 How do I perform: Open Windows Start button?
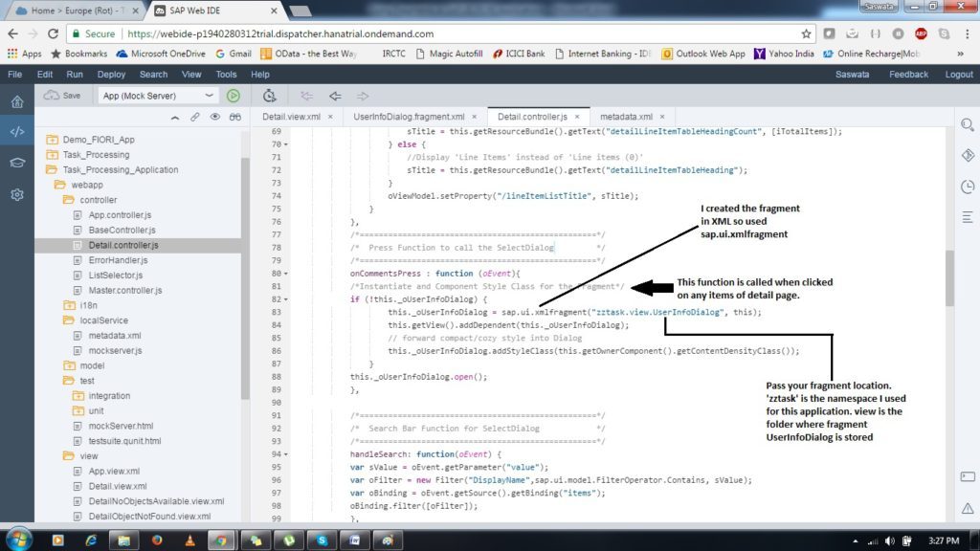tap(19, 540)
